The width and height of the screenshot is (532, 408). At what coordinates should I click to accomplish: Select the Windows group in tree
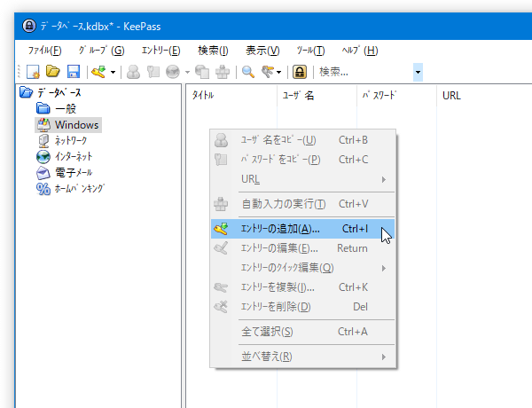click(x=76, y=124)
